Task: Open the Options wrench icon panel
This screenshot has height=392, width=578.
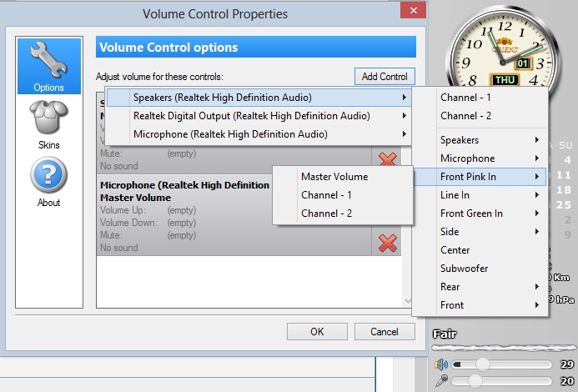Action: point(48,65)
